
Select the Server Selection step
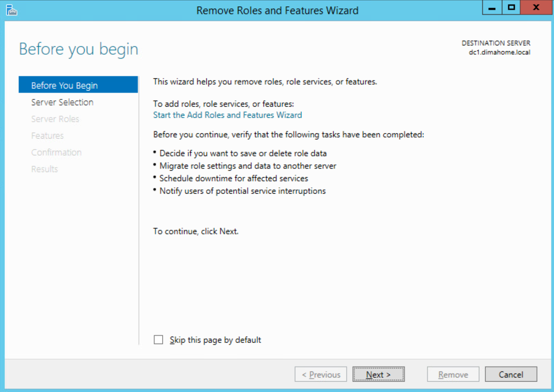click(x=62, y=102)
